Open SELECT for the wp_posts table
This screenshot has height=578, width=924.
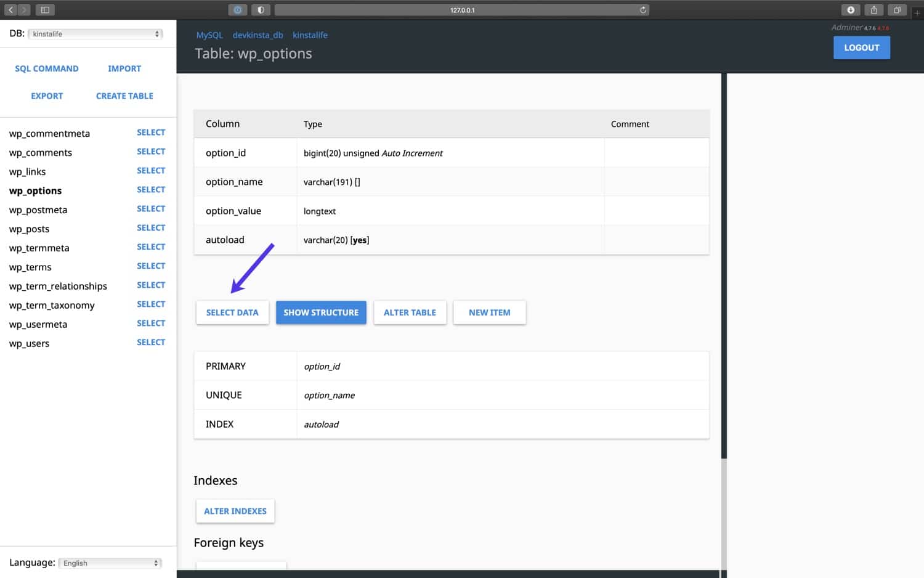(x=151, y=227)
